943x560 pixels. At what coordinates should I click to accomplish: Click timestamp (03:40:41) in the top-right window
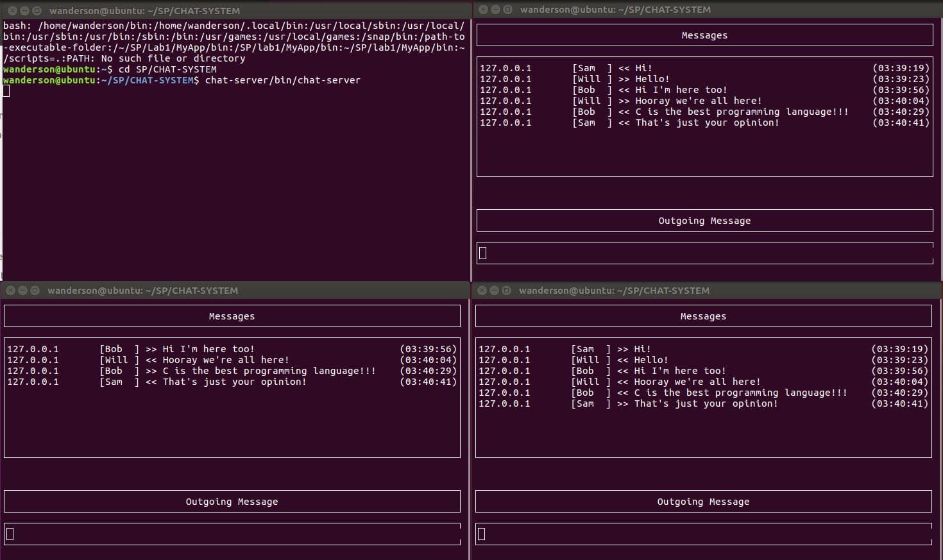point(901,123)
